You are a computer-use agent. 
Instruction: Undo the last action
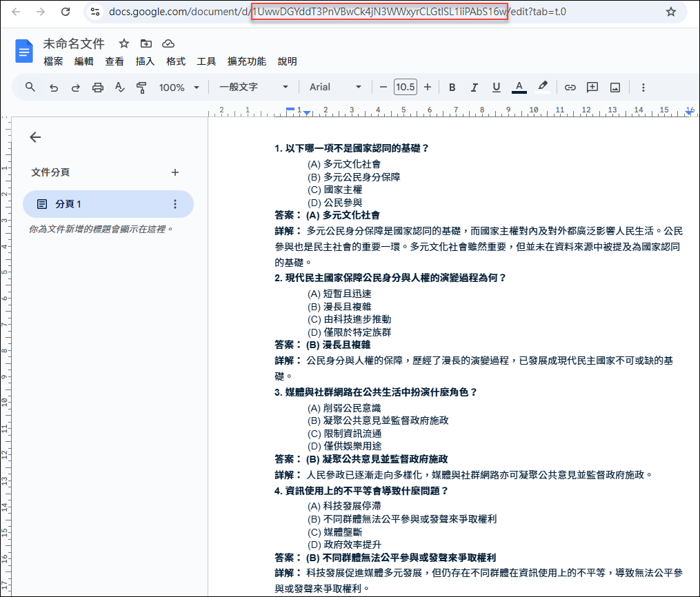[x=54, y=88]
